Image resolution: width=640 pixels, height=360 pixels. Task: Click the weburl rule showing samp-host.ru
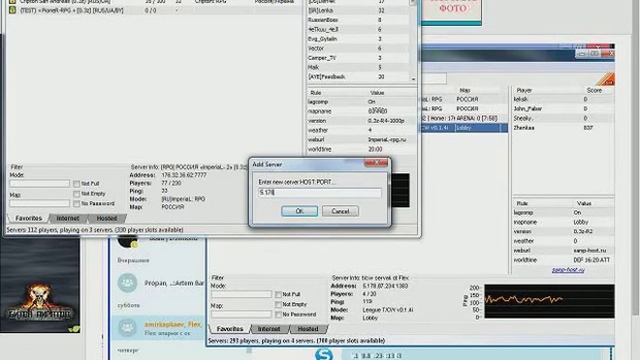click(x=563, y=250)
